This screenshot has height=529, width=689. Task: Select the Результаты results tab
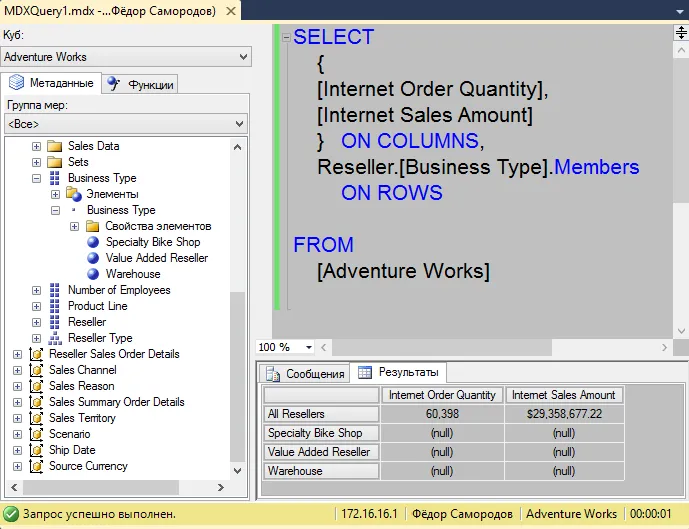coord(398,372)
